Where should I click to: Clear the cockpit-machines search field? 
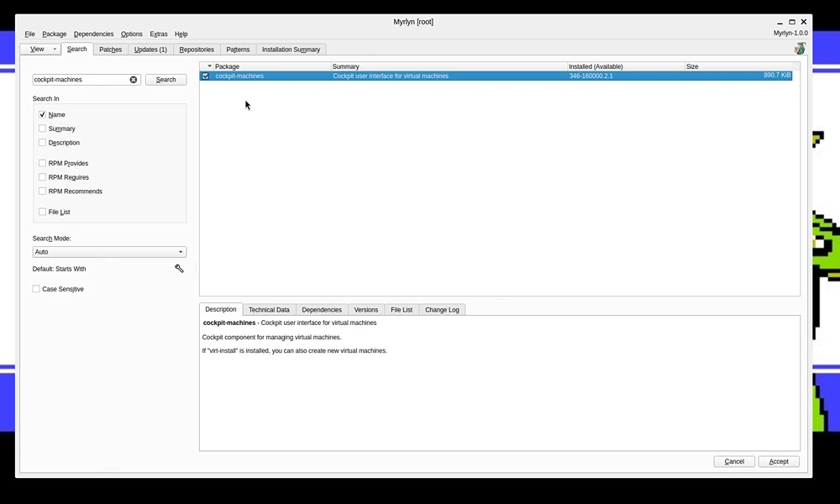pos(134,80)
